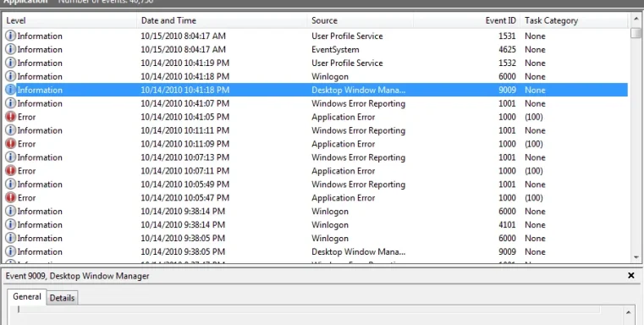This screenshot has width=644, height=325.
Task: Click the Event 9009, Desktop Window Manager title
Action: 77,276
